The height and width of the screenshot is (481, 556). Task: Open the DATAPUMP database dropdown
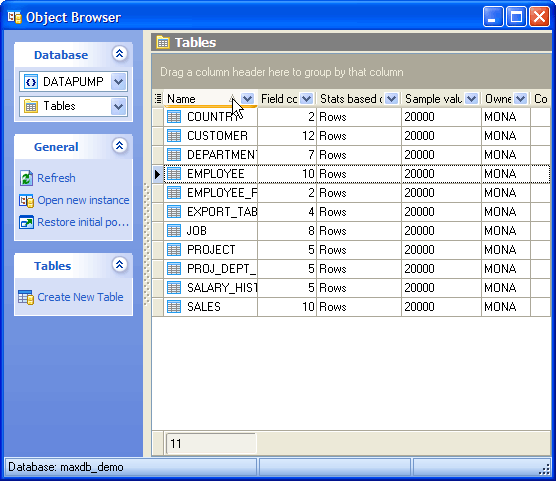[x=118, y=82]
